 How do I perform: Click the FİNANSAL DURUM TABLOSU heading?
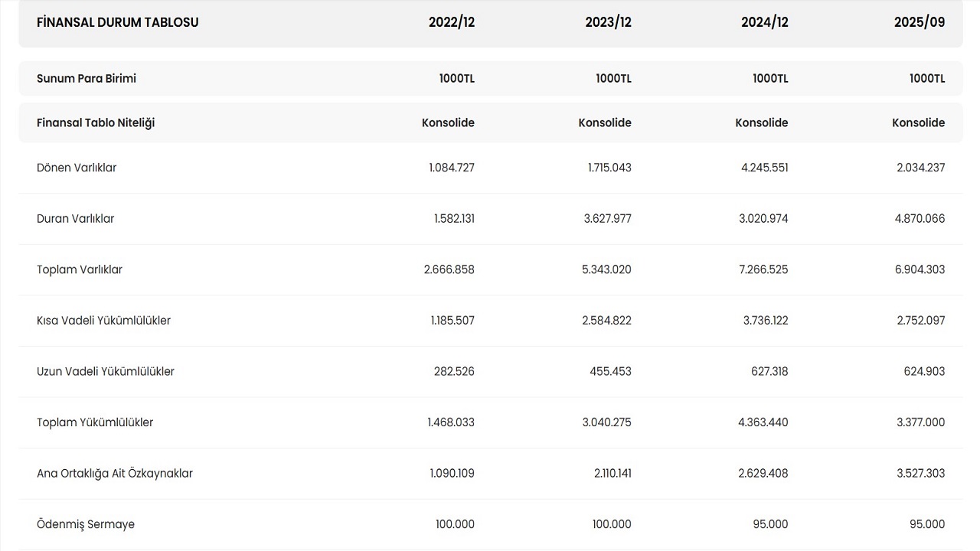coord(117,22)
